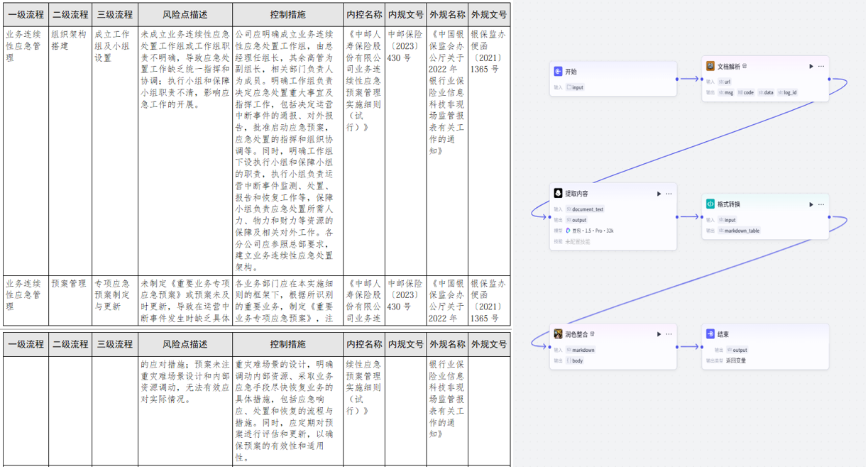This screenshot has height=469, width=868.
Task: Click the body output tag in 润色整合
Action: pos(574,360)
